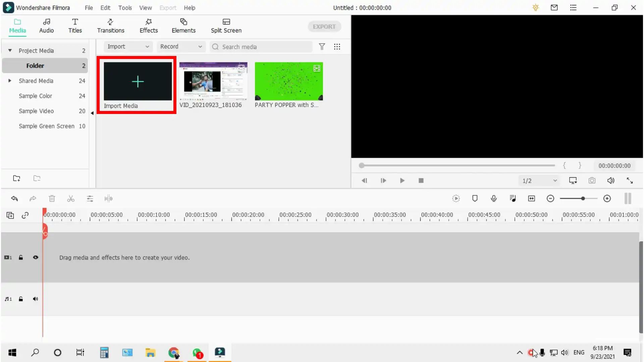The width and height of the screenshot is (644, 362).
Task: Open the Record dropdown
Action: point(181,47)
